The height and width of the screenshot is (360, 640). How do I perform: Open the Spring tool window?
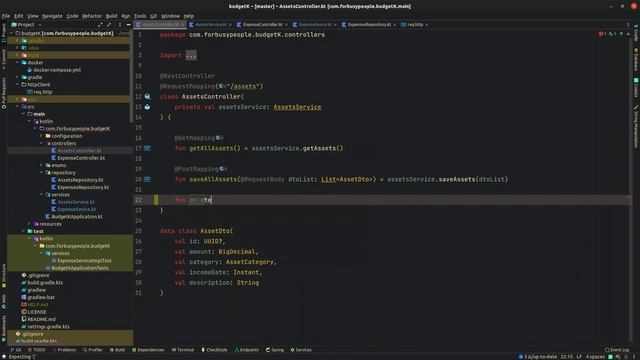pyautogui.click(x=274, y=350)
